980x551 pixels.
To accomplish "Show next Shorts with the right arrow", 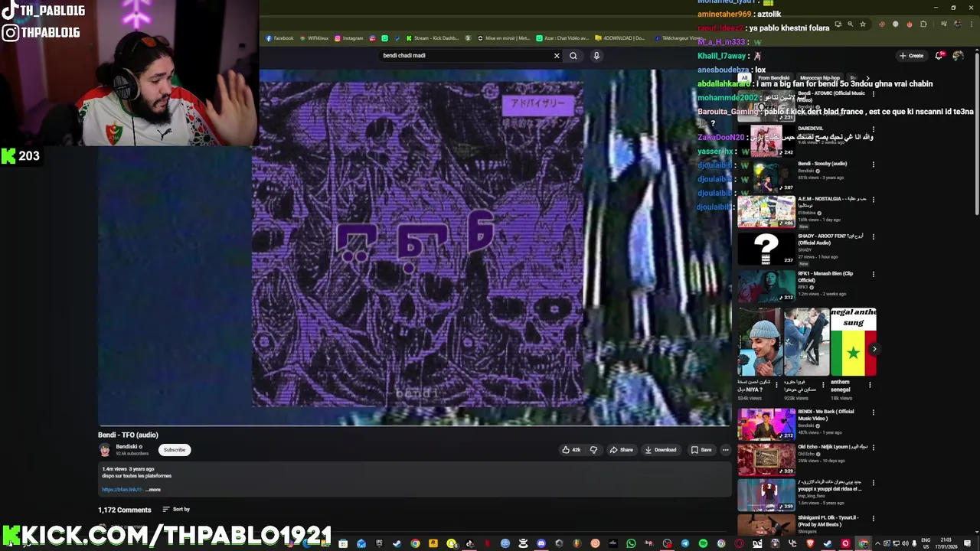I will (x=874, y=349).
